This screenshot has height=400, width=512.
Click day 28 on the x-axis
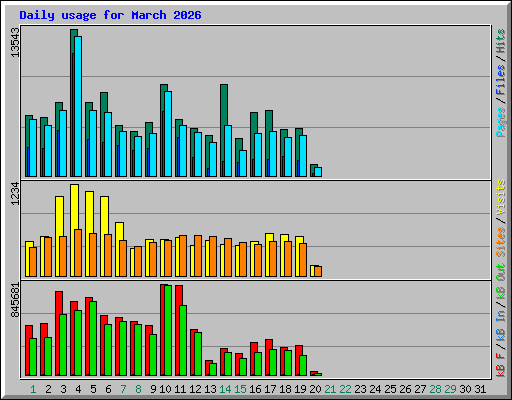(x=435, y=389)
